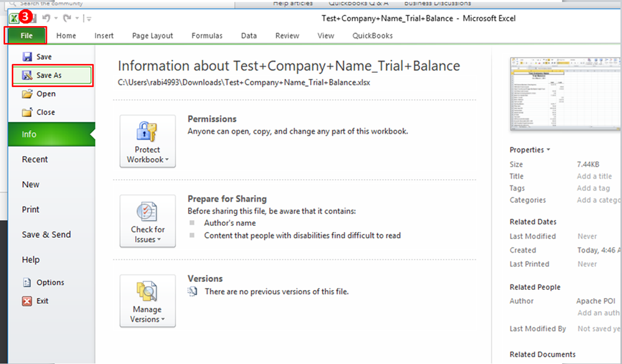Open the Page Layout tab
The image size is (622, 364).
[153, 35]
